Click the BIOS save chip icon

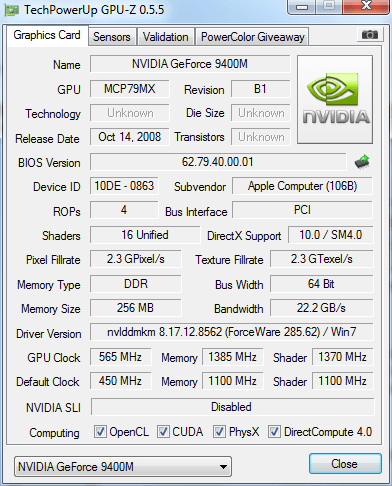[362, 162]
